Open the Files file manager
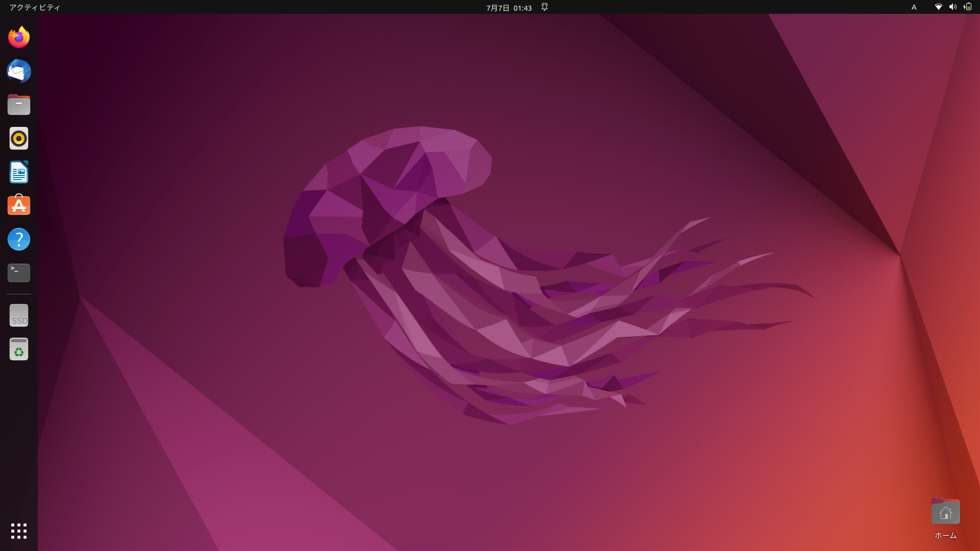 (x=18, y=105)
